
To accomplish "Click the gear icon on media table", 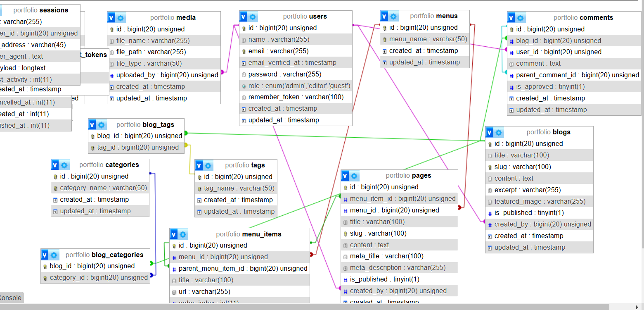I will pyautogui.click(x=121, y=18).
